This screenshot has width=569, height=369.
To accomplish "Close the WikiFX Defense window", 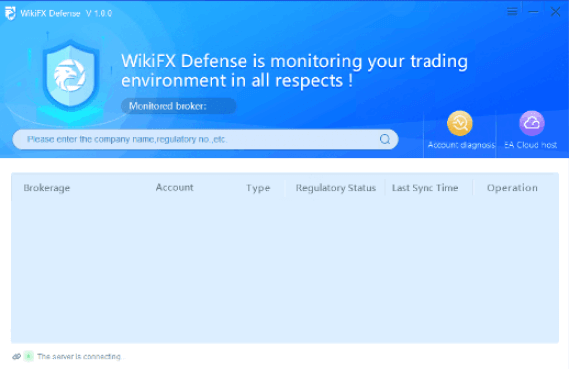I will (x=555, y=12).
